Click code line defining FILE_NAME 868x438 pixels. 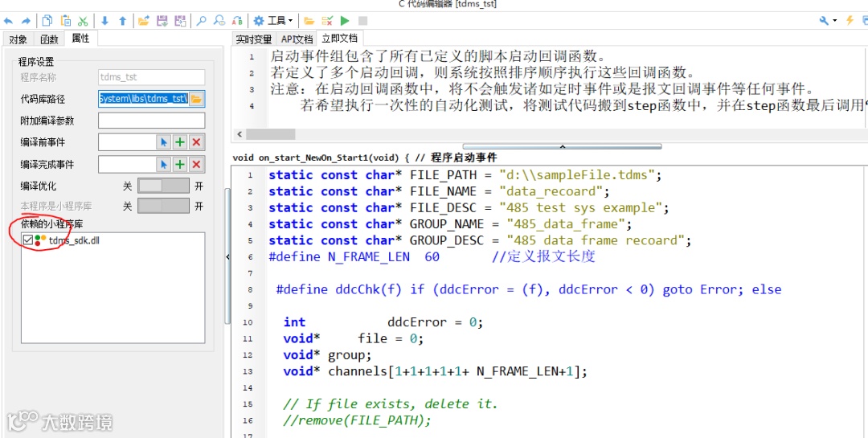[439, 191]
